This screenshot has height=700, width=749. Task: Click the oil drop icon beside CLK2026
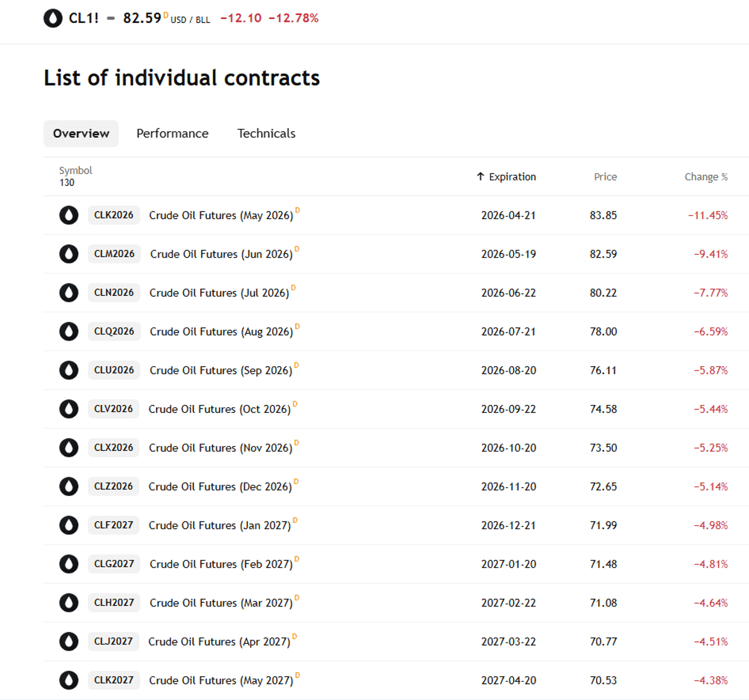click(69, 215)
